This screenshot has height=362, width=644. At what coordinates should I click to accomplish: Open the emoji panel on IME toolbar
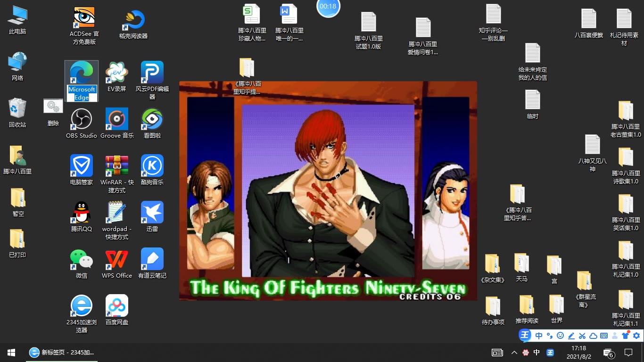[x=561, y=336]
